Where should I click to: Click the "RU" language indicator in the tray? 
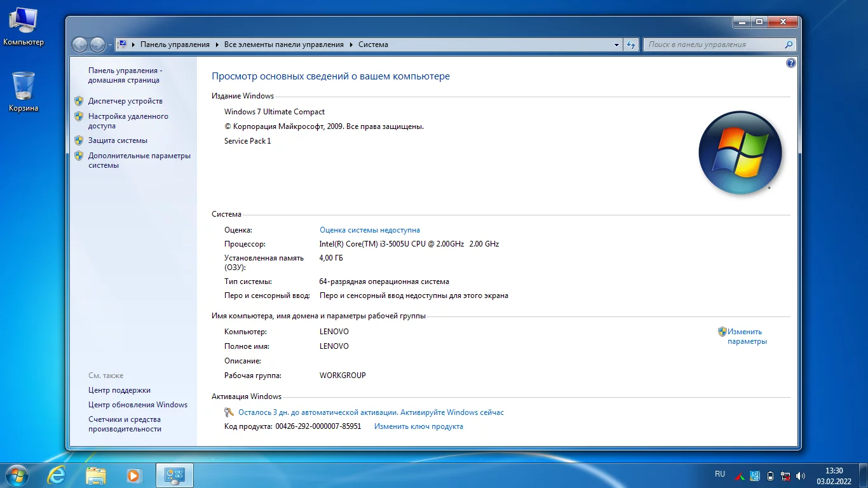[x=720, y=474]
